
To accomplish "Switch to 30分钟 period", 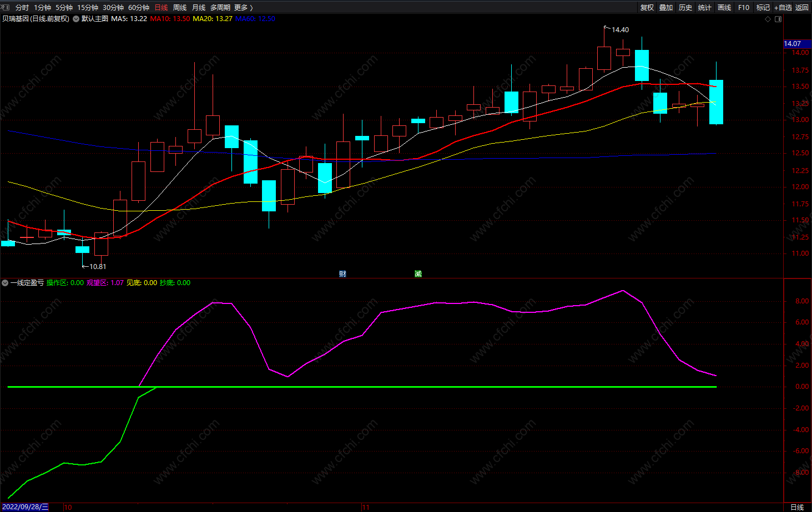I will click(113, 8).
